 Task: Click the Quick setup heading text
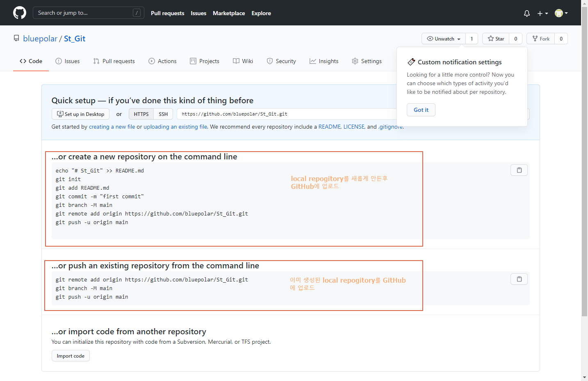pyautogui.click(x=153, y=100)
